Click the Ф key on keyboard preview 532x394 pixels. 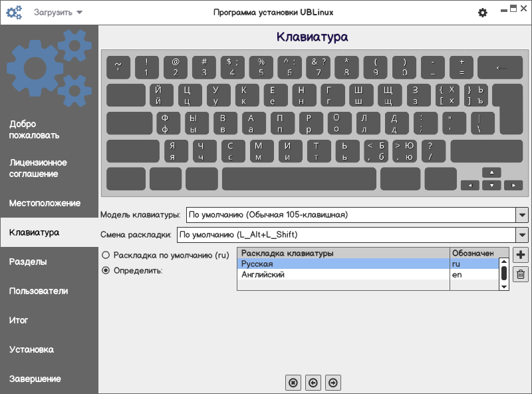(x=168, y=123)
